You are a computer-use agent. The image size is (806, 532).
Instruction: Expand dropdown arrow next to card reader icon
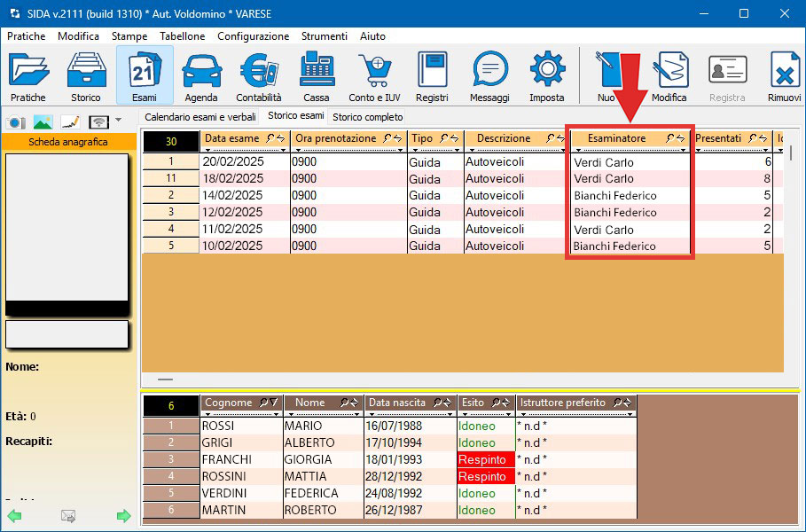point(118,121)
